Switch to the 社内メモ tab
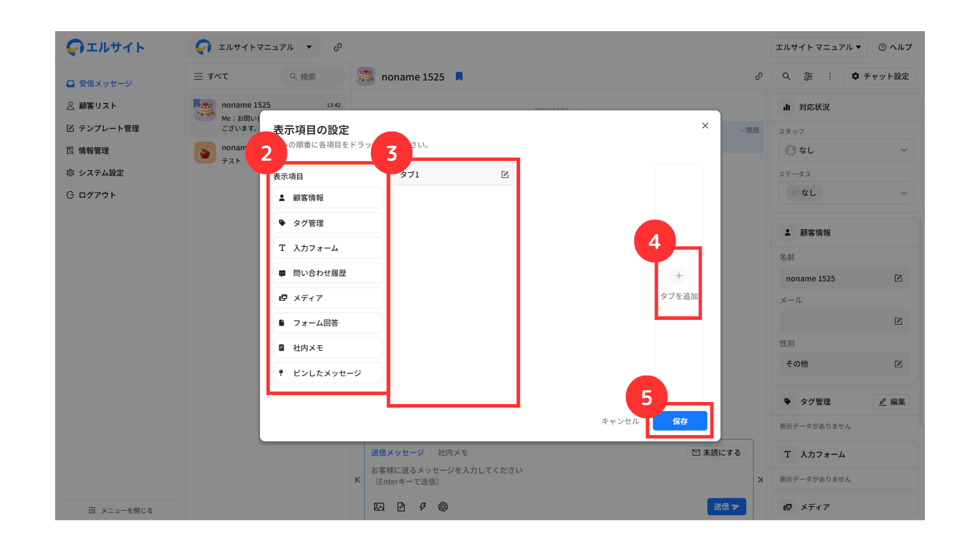The image size is (980, 551). point(452,453)
